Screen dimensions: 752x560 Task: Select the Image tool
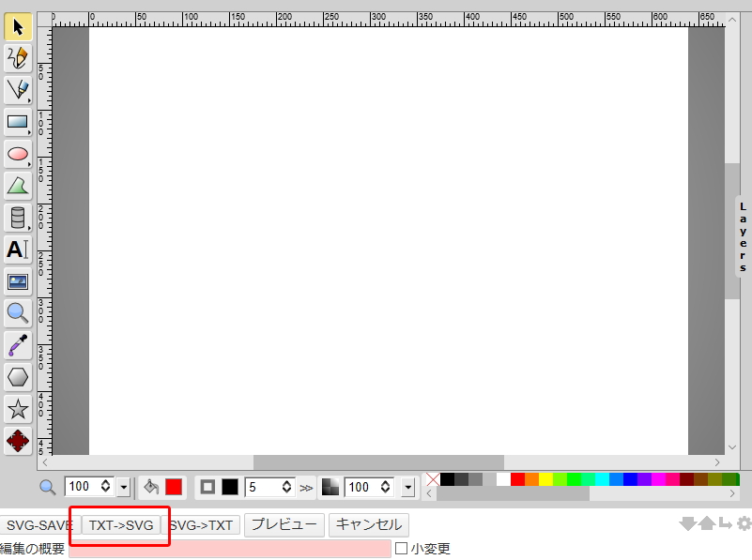[18, 281]
